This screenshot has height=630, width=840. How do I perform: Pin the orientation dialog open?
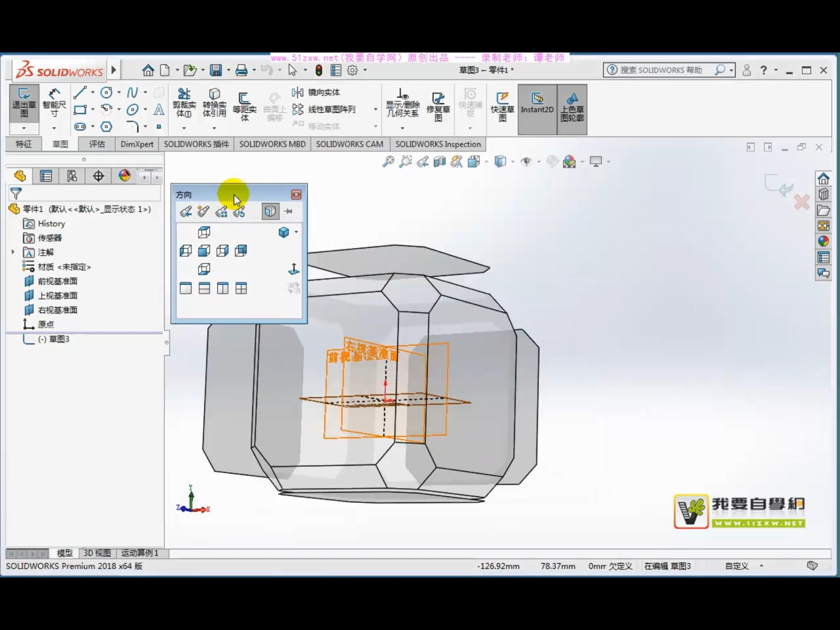click(288, 210)
